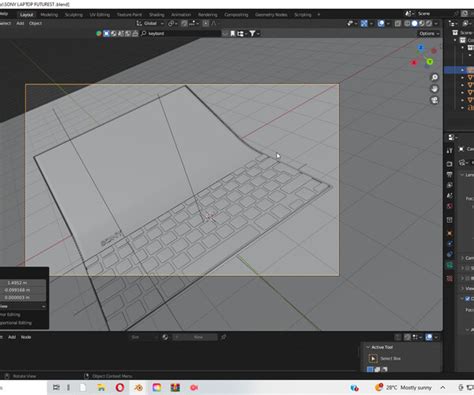Open the Object properties tab
The height and width of the screenshot is (395, 474).
pos(450,233)
